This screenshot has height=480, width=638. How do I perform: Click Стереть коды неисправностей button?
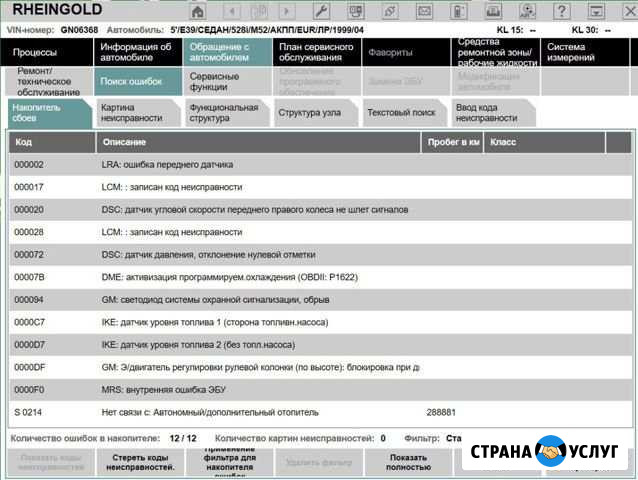[x=140, y=463]
